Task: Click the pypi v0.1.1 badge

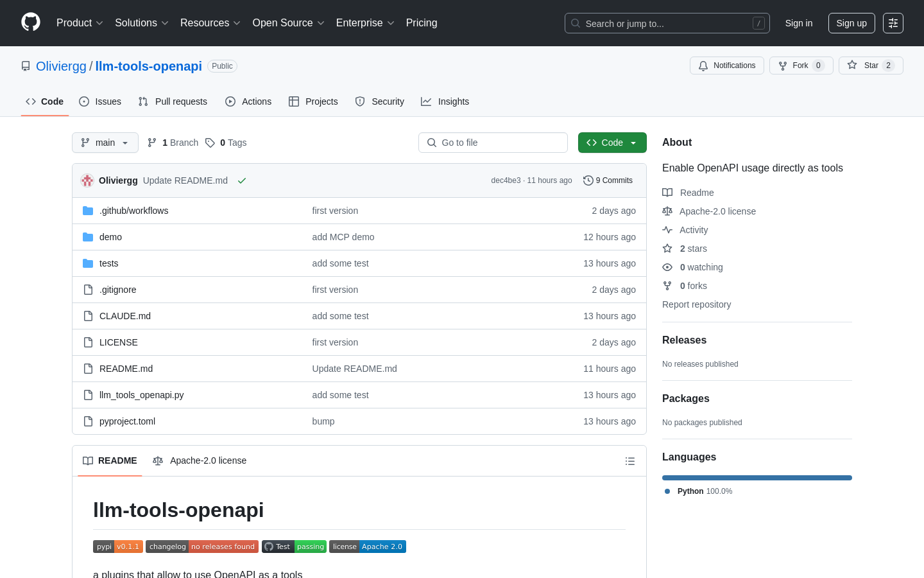Action: [117, 547]
